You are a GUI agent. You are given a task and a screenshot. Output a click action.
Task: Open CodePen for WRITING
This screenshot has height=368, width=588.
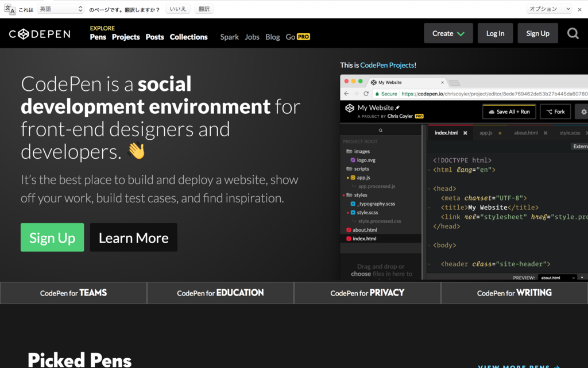514,293
